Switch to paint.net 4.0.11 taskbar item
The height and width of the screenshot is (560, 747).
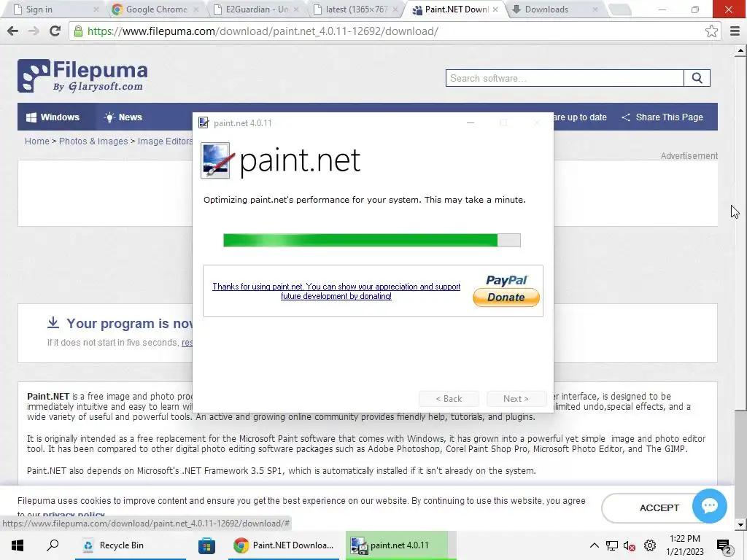(397, 545)
